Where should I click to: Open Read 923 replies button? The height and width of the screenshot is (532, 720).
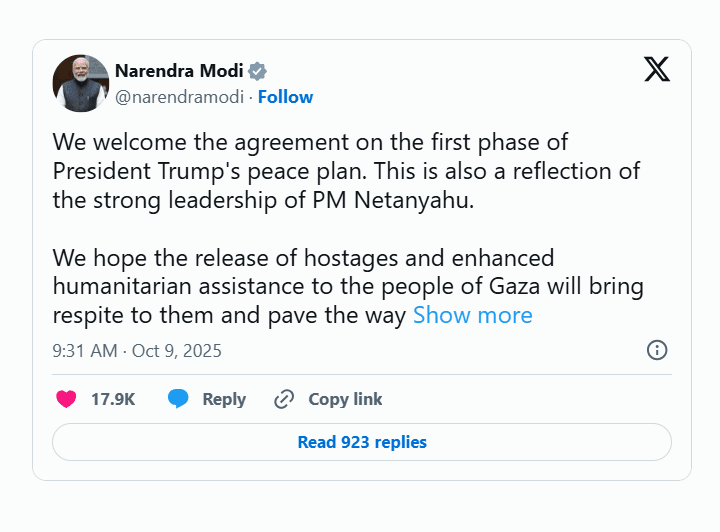tap(361, 442)
